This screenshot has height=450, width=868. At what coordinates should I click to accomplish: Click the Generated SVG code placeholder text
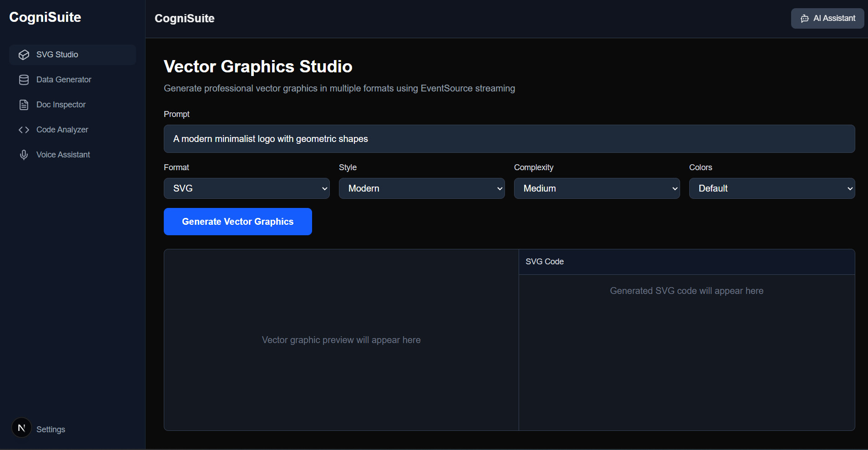click(686, 291)
